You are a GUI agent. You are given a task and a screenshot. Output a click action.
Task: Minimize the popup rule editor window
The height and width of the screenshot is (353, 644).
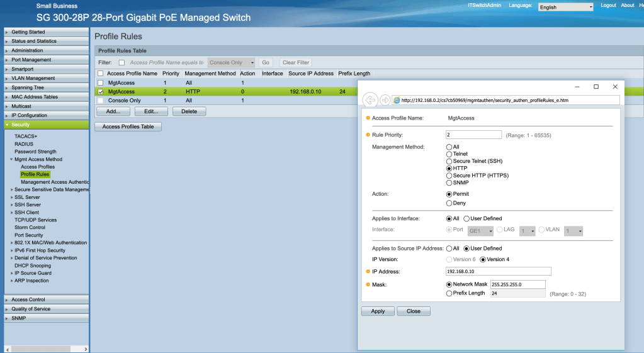tap(577, 87)
